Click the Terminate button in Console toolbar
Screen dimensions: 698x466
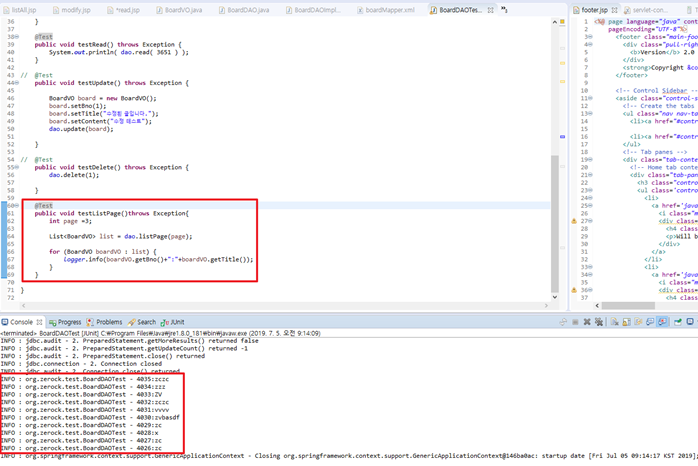[575, 322]
